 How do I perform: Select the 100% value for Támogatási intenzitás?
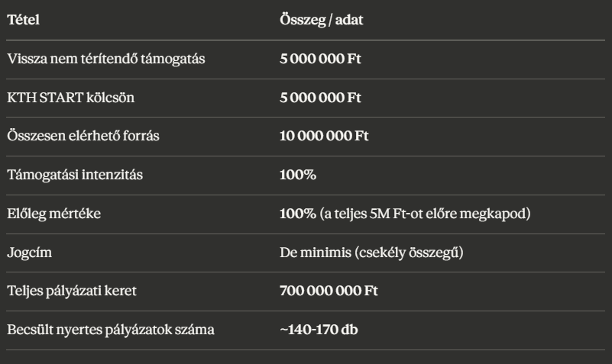295,175
